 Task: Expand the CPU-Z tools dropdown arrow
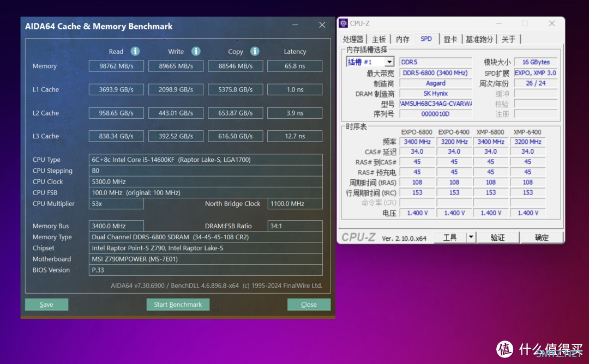(471, 237)
